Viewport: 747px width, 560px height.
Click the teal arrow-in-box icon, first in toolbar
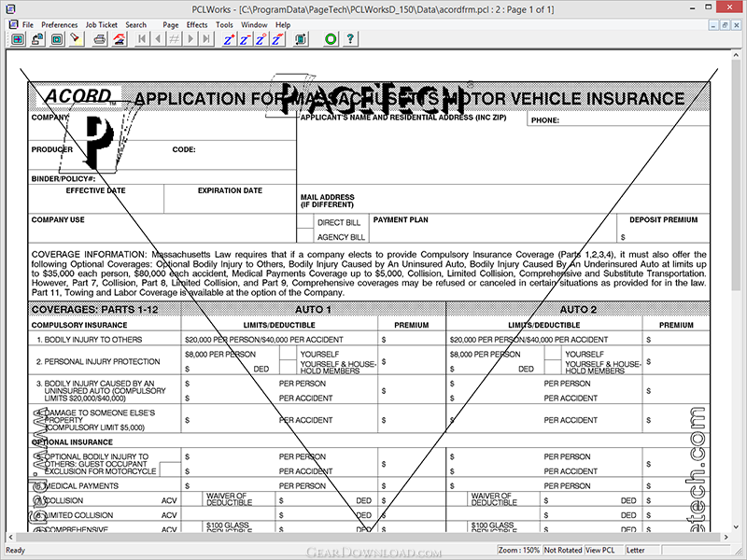click(x=18, y=39)
